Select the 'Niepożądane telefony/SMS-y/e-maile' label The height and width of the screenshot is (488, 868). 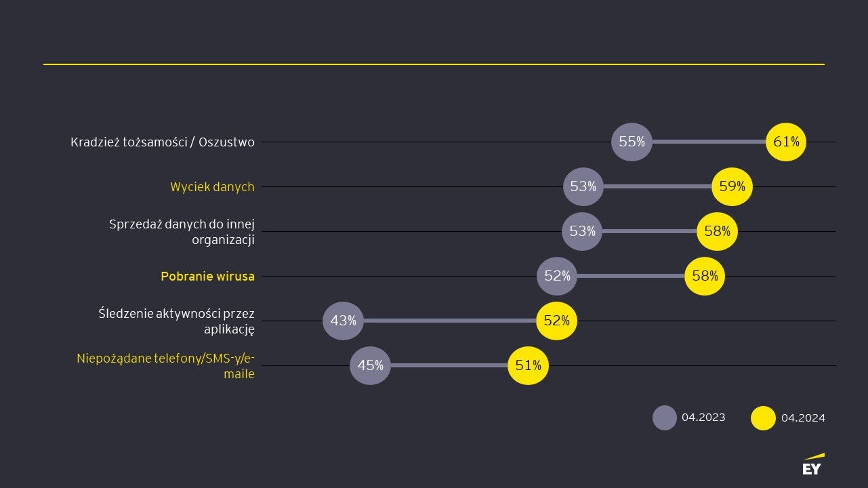point(165,366)
